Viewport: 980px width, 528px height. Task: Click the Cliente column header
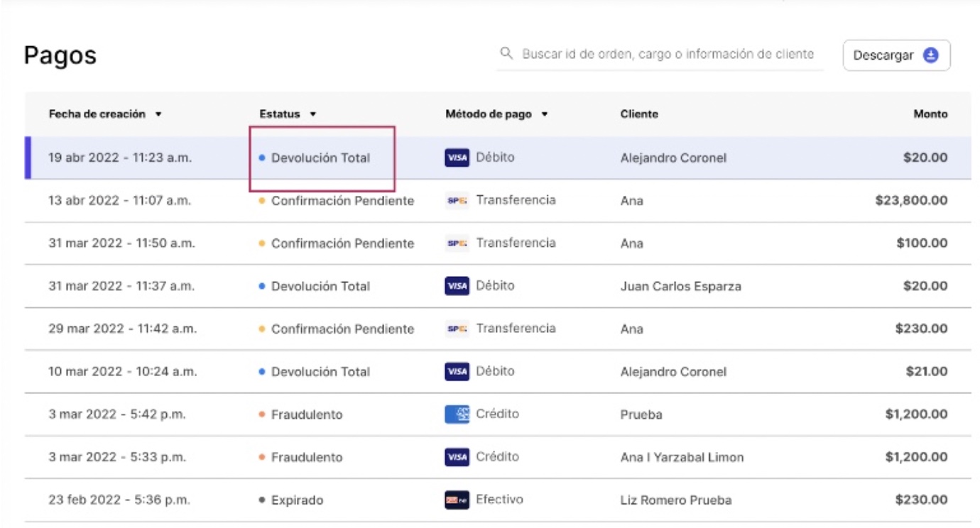[639, 114]
